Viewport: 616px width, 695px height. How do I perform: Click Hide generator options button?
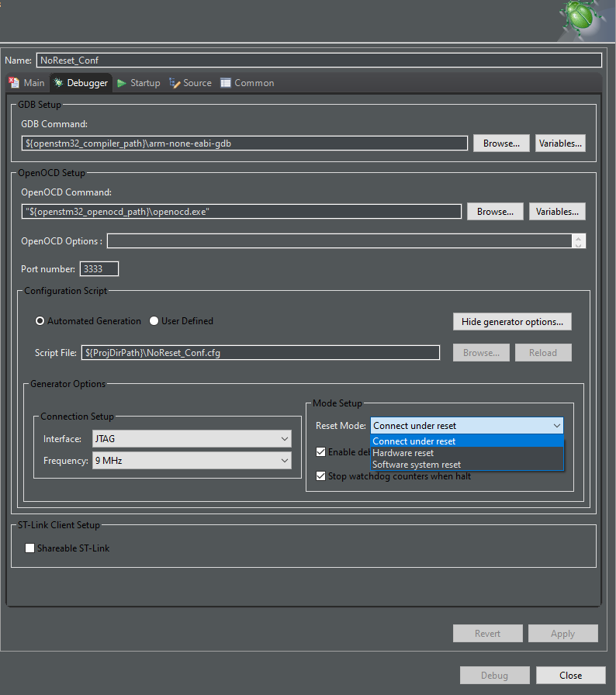[512, 322]
